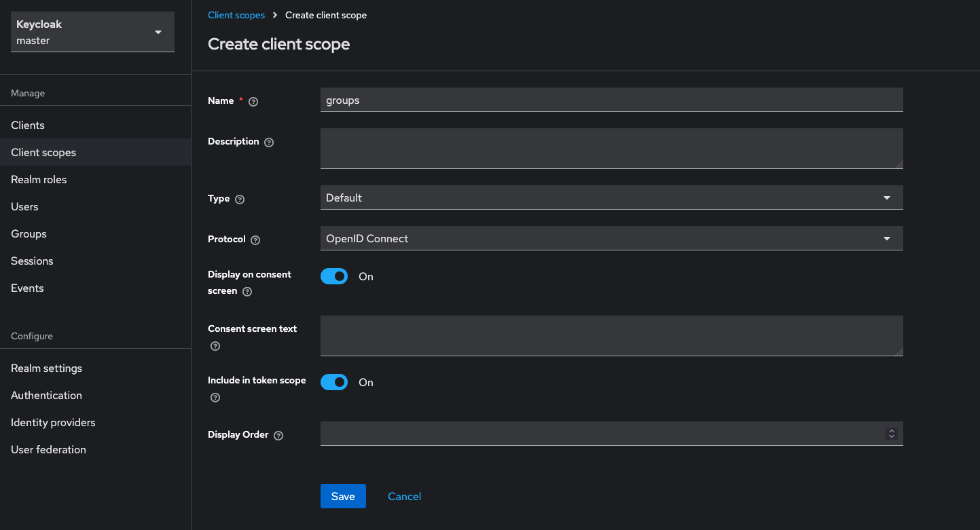Screen dimensions: 980x530
Task: Navigate to Realm roles in the sidebar
Action: coord(37,179)
